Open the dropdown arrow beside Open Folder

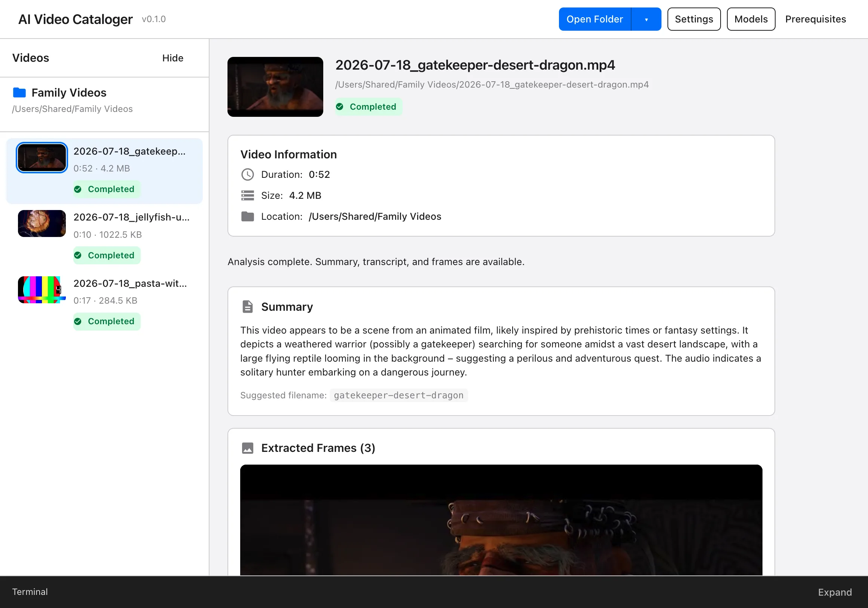pos(646,19)
